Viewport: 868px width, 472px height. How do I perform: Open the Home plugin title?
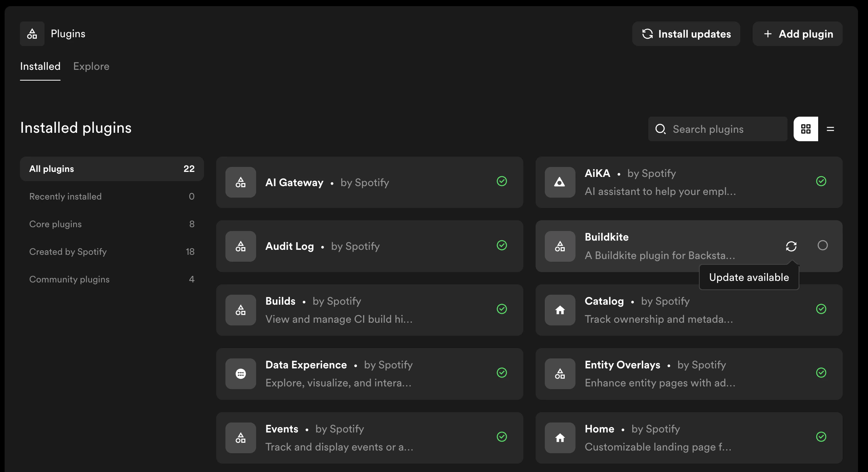tap(600, 429)
